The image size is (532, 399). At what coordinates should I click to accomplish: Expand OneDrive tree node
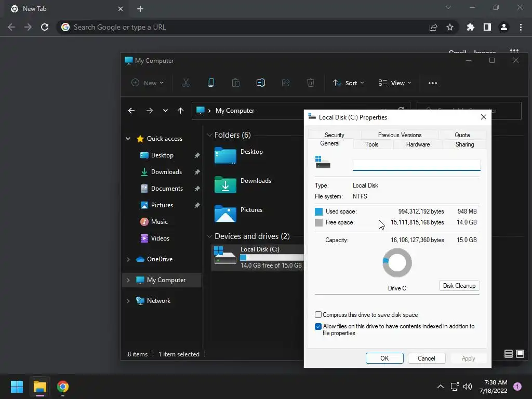128,259
